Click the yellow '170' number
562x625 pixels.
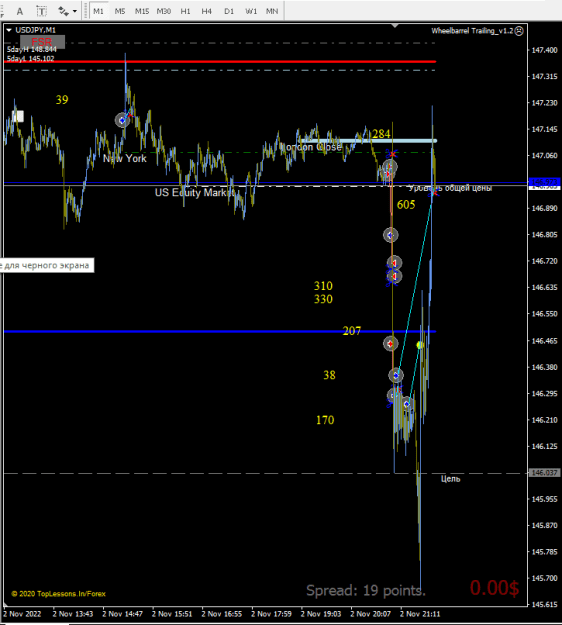pyautogui.click(x=325, y=420)
